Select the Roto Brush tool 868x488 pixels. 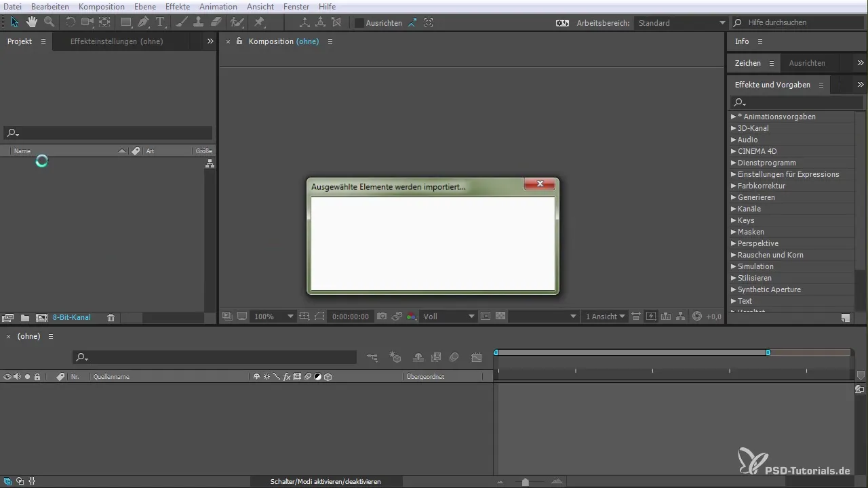point(237,22)
